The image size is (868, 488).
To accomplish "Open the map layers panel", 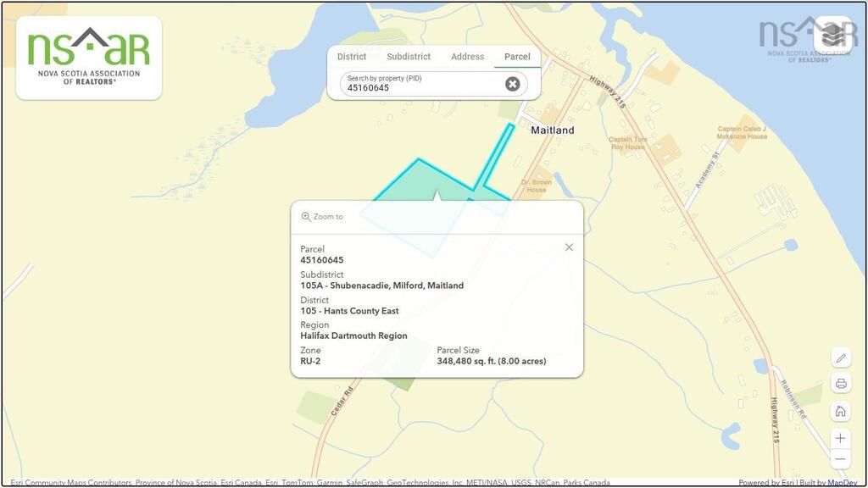I will click(832, 35).
